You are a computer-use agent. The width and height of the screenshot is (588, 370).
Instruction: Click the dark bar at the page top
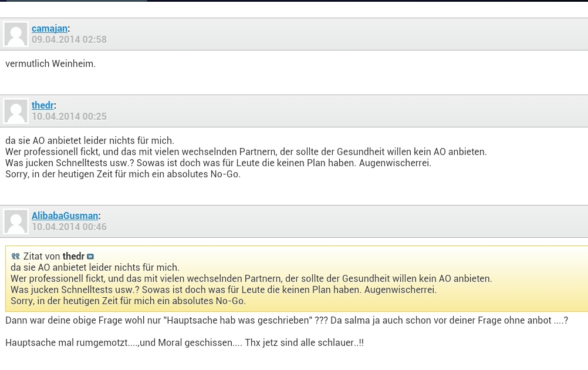(352, 1)
